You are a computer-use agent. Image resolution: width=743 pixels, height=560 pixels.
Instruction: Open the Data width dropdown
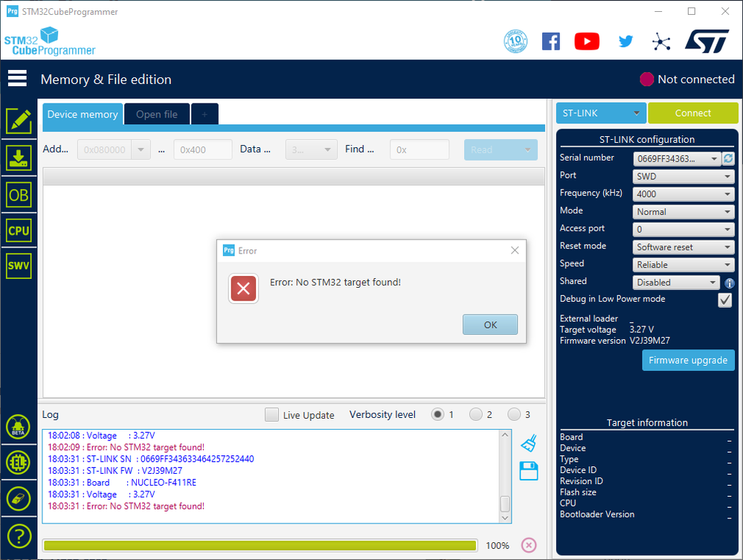pos(312,149)
